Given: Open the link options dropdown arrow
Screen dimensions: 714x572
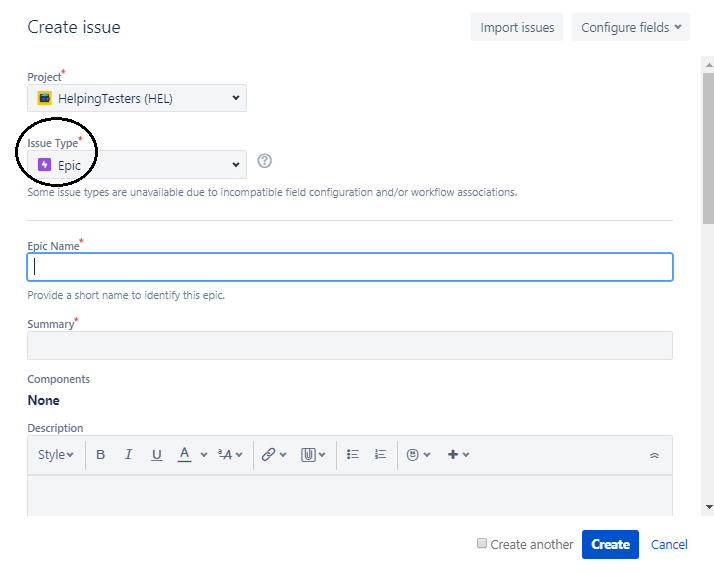Looking at the screenshot, I should (x=283, y=455).
